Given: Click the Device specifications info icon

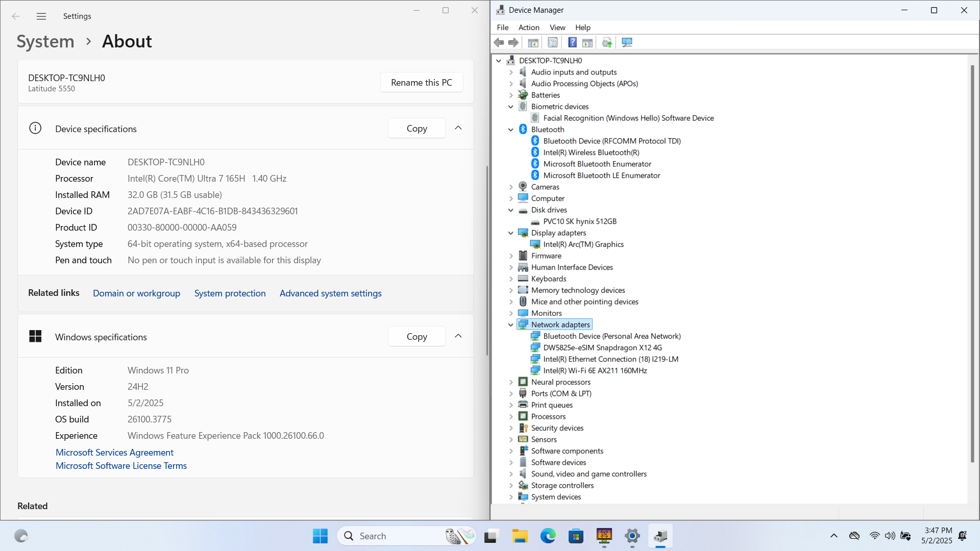Looking at the screenshot, I should click(35, 128).
